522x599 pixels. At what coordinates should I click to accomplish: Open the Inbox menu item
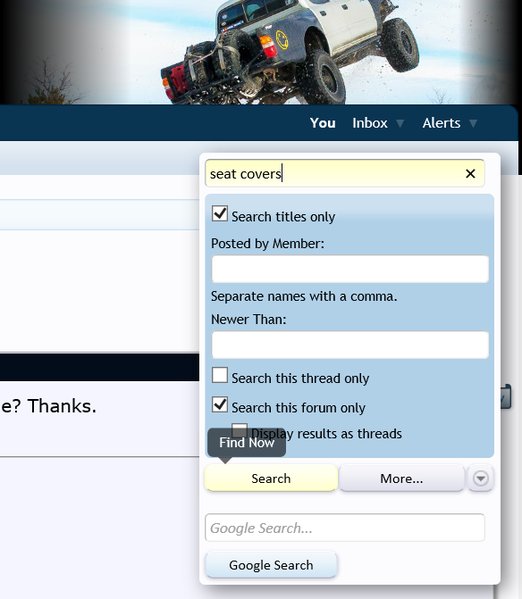tap(370, 123)
